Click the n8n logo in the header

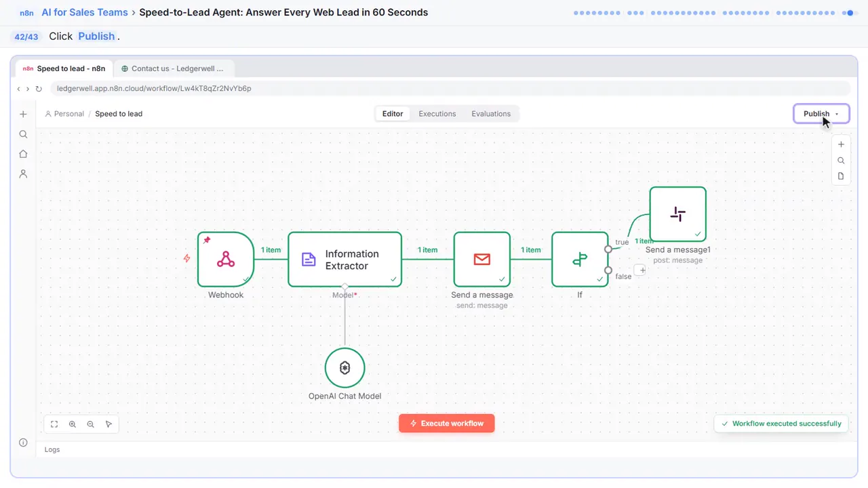pos(27,13)
